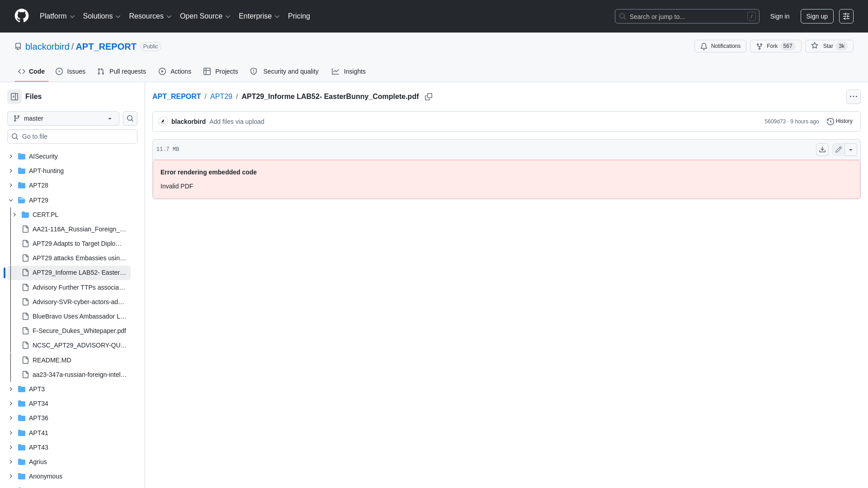
Task: Focus the Search or jump to field
Action: 687,16
